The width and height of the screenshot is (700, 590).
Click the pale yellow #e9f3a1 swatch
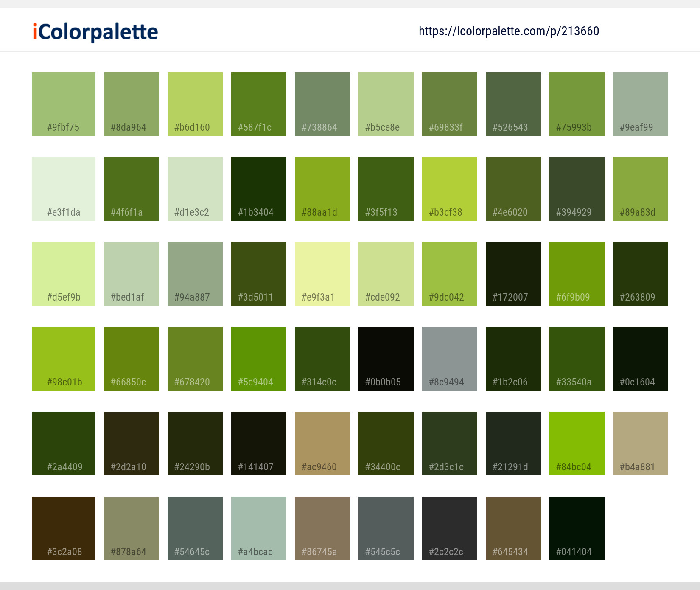pos(322,274)
